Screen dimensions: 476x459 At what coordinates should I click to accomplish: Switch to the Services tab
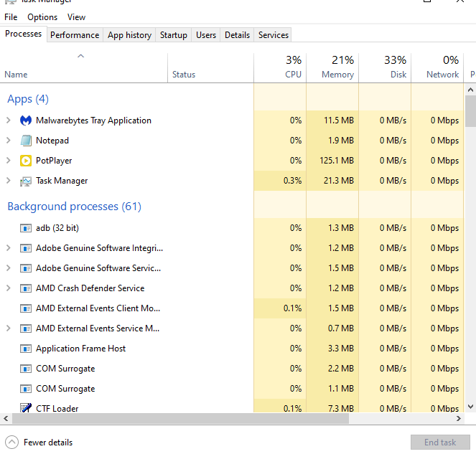(274, 35)
